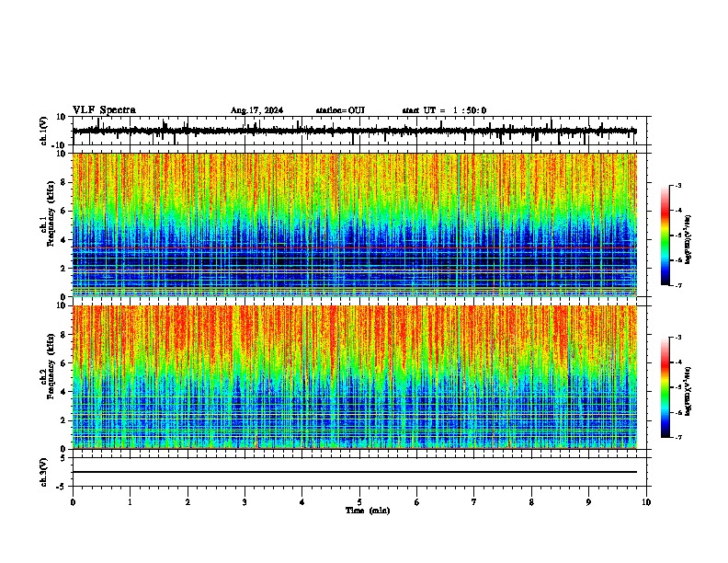728x563 pixels.
Task: Click the "8" kHz tick of ch.2 spectrogram
Action: click(64, 335)
